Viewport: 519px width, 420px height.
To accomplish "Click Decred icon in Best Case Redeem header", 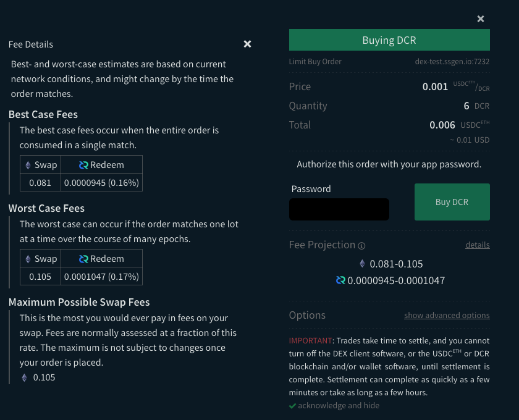I will [x=84, y=165].
